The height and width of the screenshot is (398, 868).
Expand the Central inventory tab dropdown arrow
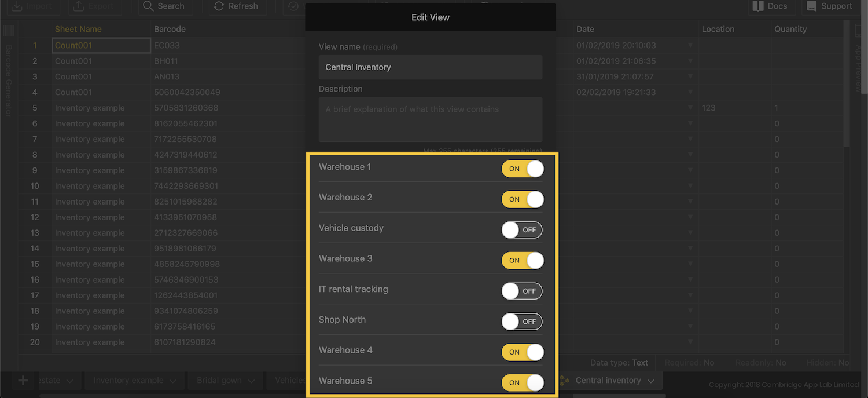tap(651, 381)
